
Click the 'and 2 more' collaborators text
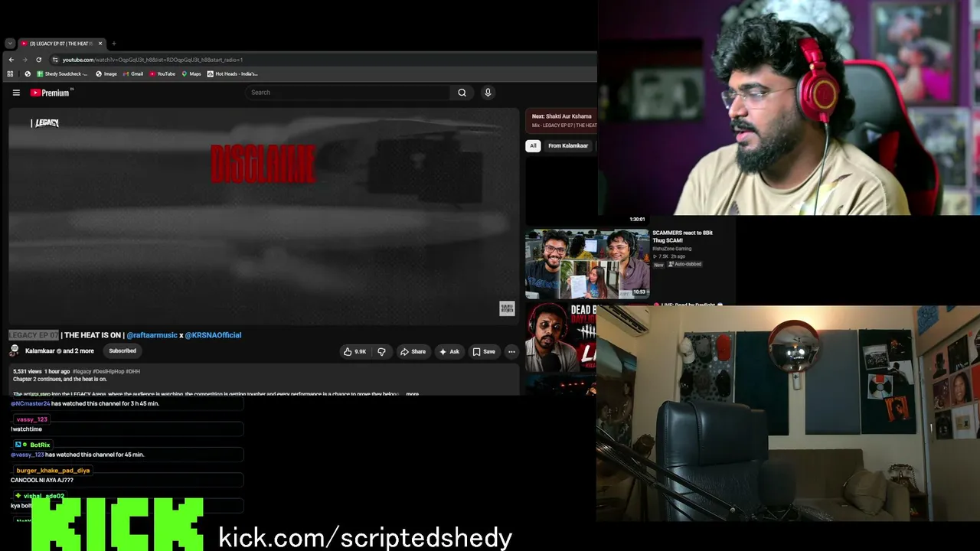(x=78, y=351)
